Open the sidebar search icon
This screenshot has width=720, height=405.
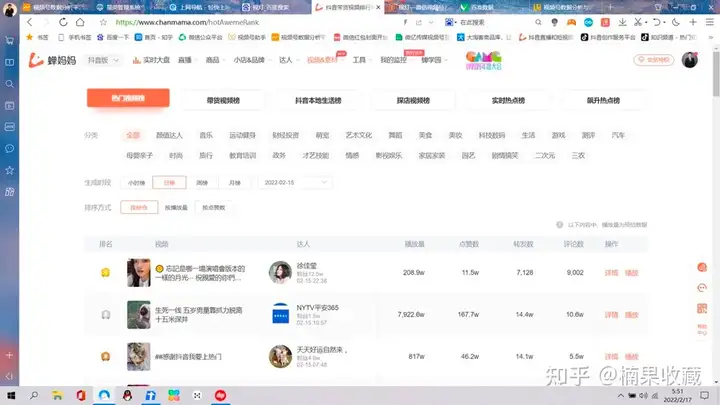[x=10, y=84]
